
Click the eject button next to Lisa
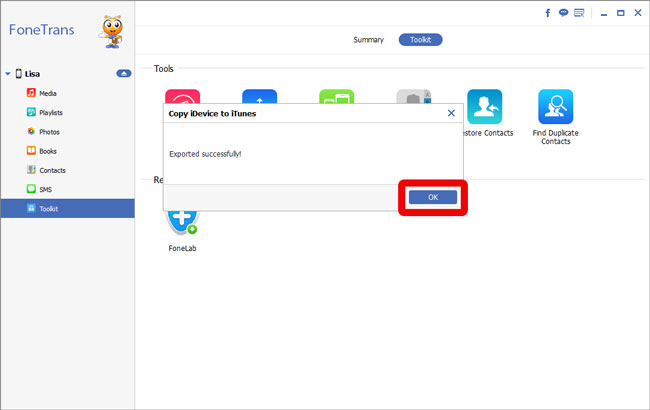click(x=124, y=73)
